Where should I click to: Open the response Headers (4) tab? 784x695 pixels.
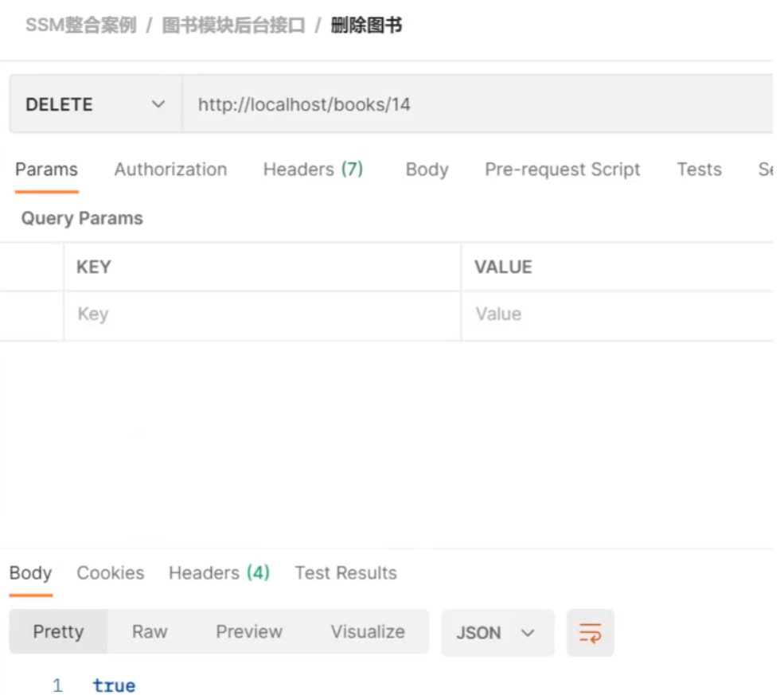(x=218, y=572)
